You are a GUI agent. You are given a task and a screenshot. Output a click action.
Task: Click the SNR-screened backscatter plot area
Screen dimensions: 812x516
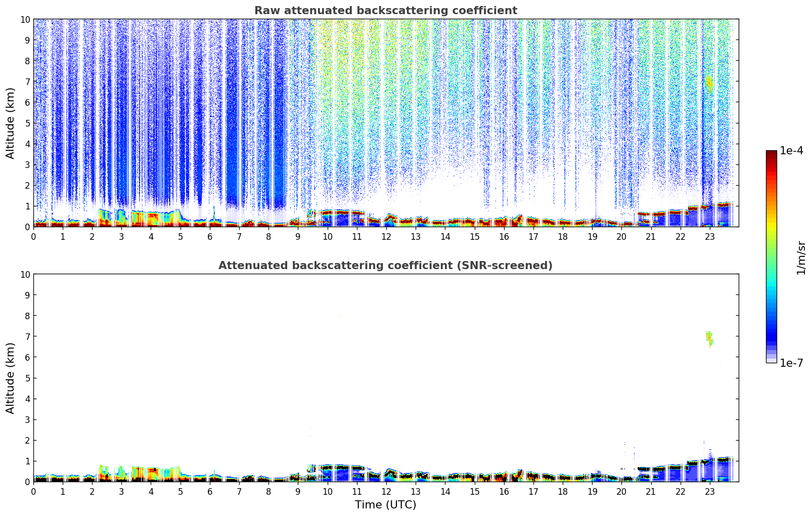386,378
